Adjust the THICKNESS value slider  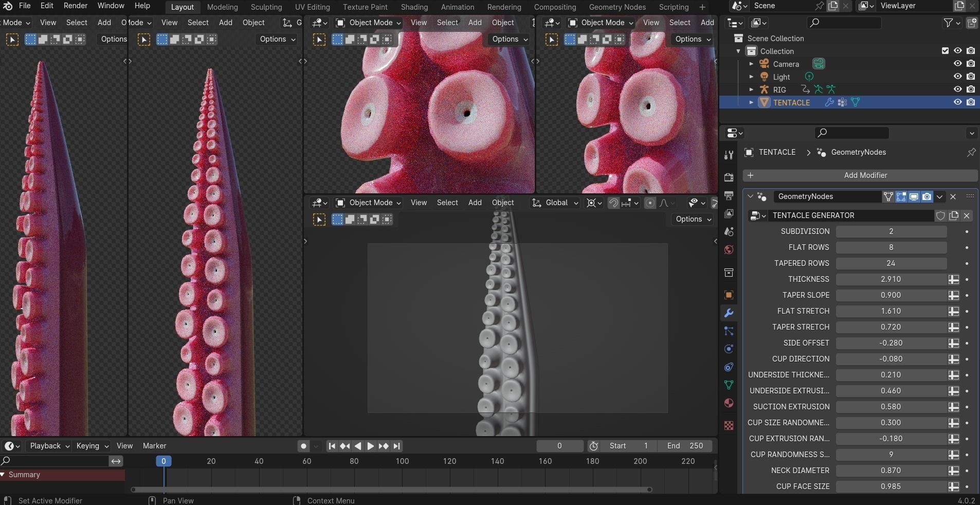click(891, 279)
